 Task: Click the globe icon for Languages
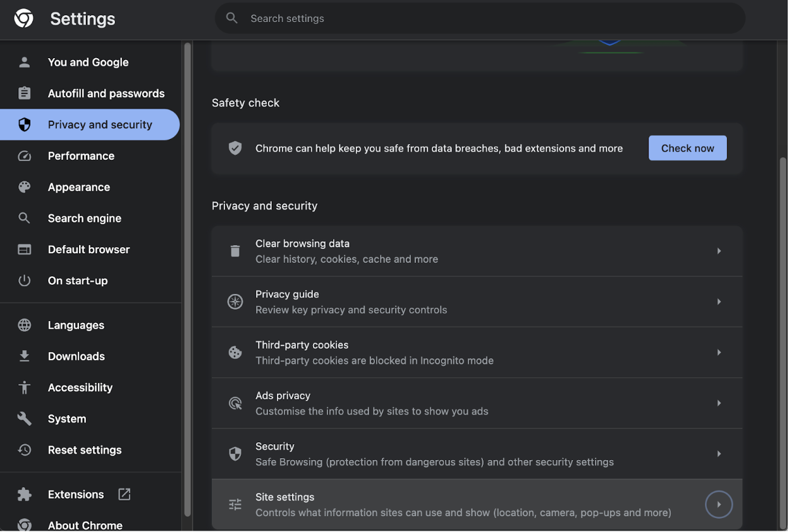click(x=24, y=325)
